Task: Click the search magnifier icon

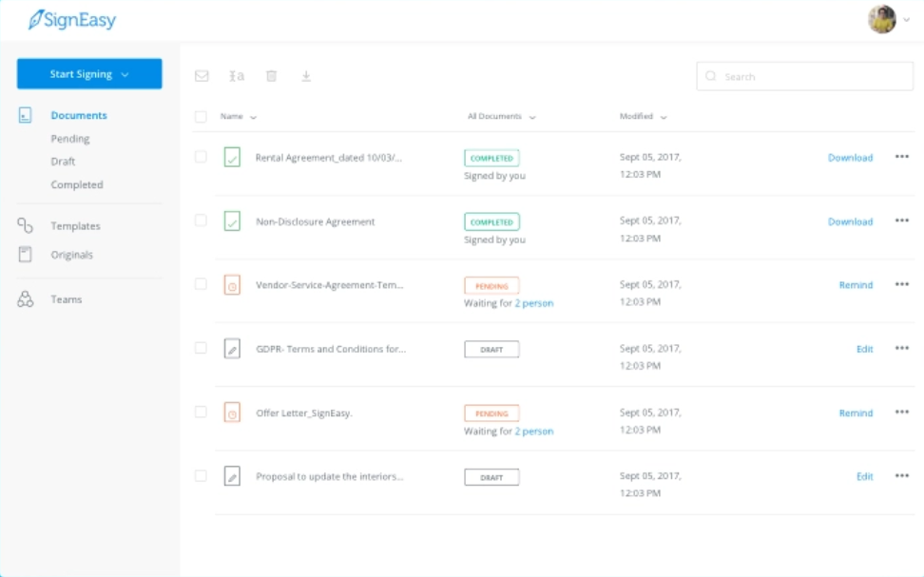Action: [711, 76]
